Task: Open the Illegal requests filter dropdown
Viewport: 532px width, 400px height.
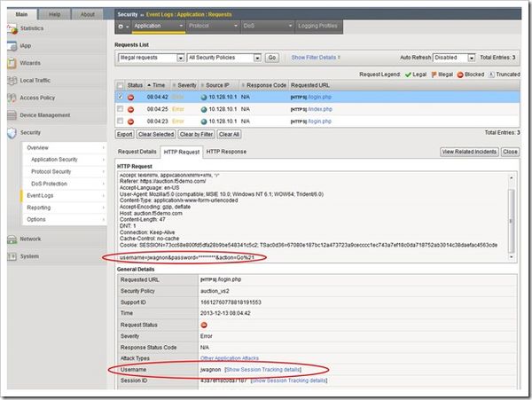Action: click(x=150, y=58)
